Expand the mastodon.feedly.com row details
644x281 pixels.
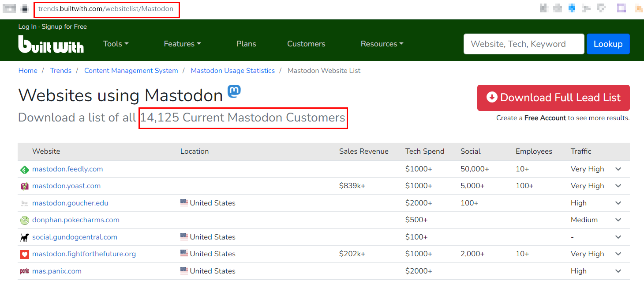(x=618, y=169)
